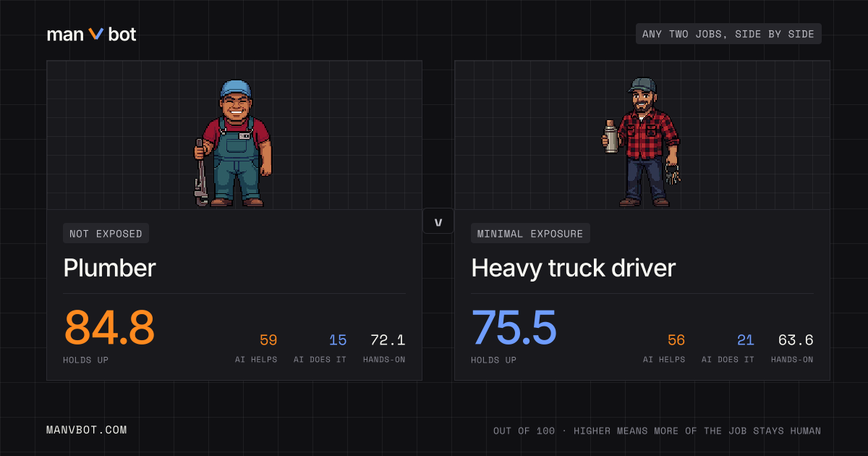This screenshot has width=868, height=456.
Task: Click the NOT EXPOSED tag
Action: click(106, 233)
